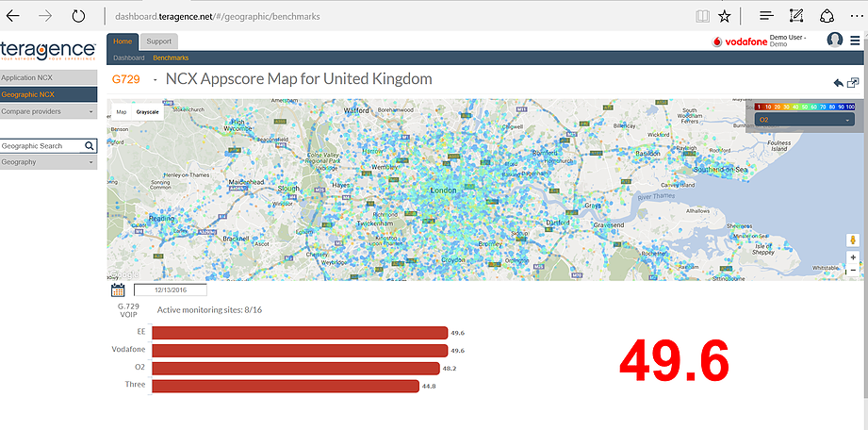The image size is (868, 430).
Task: Expand map to full window icon
Action: pyautogui.click(x=853, y=83)
